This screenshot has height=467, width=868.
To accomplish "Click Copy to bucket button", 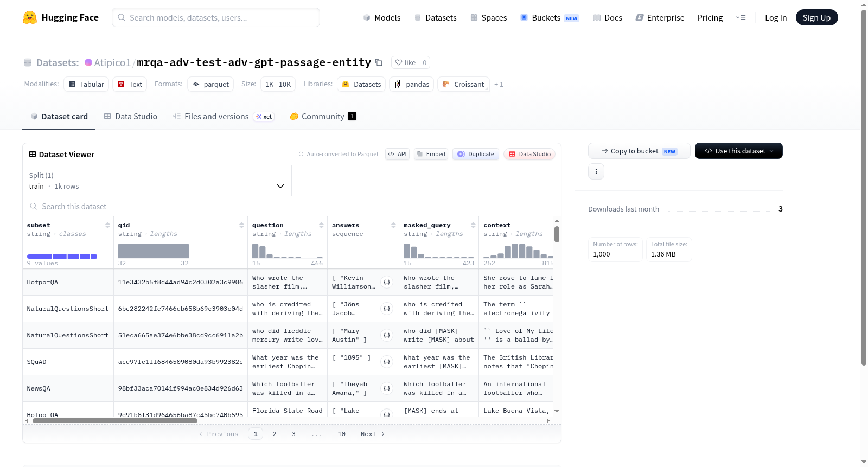I will 639,151.
